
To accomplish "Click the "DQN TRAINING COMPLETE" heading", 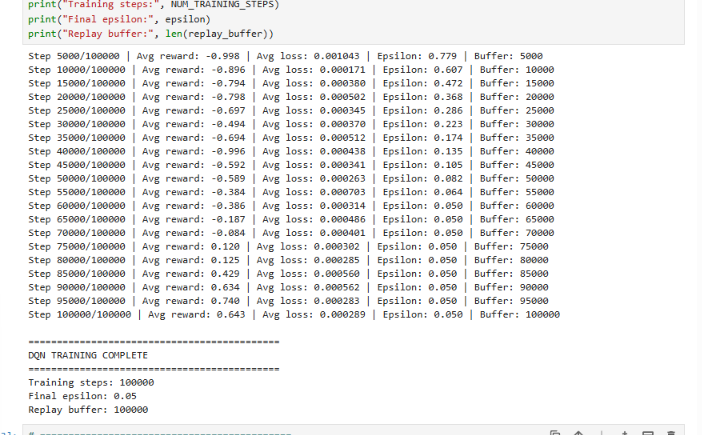I will tap(88, 355).
